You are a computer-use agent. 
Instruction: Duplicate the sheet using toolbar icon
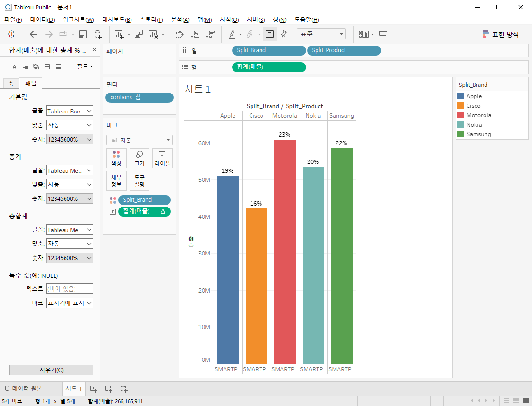pos(139,34)
